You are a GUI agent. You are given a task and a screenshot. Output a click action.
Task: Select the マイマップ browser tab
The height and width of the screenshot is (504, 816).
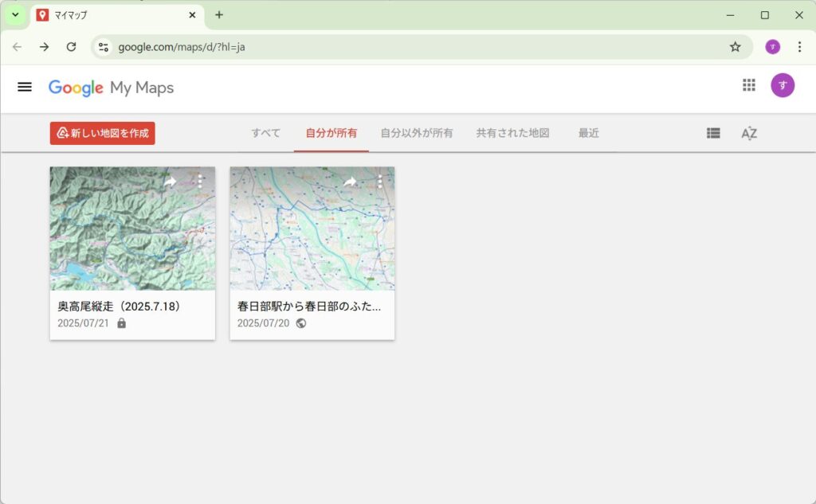tap(117, 15)
